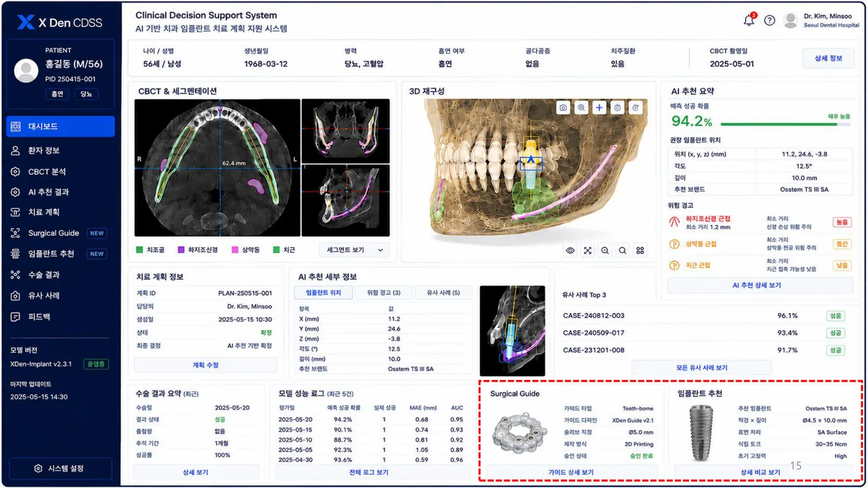Click 피드백 sidebar icon
868x488 pixels.
pyautogui.click(x=15, y=317)
